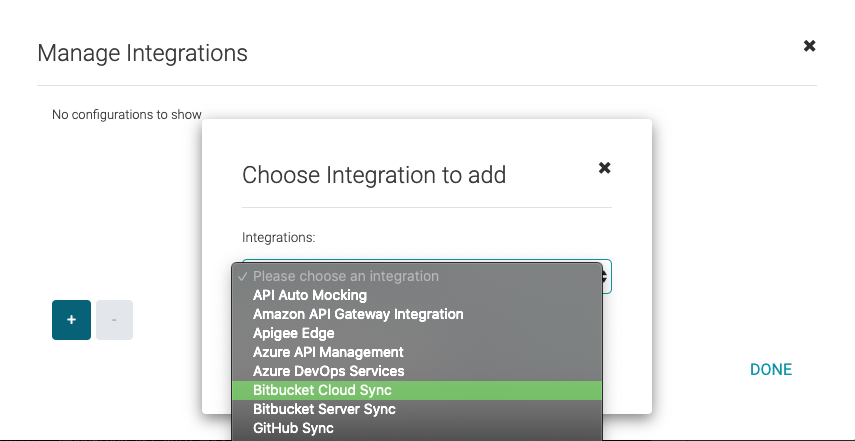
Task: Close the Choose Integration to add popup
Action: click(604, 168)
